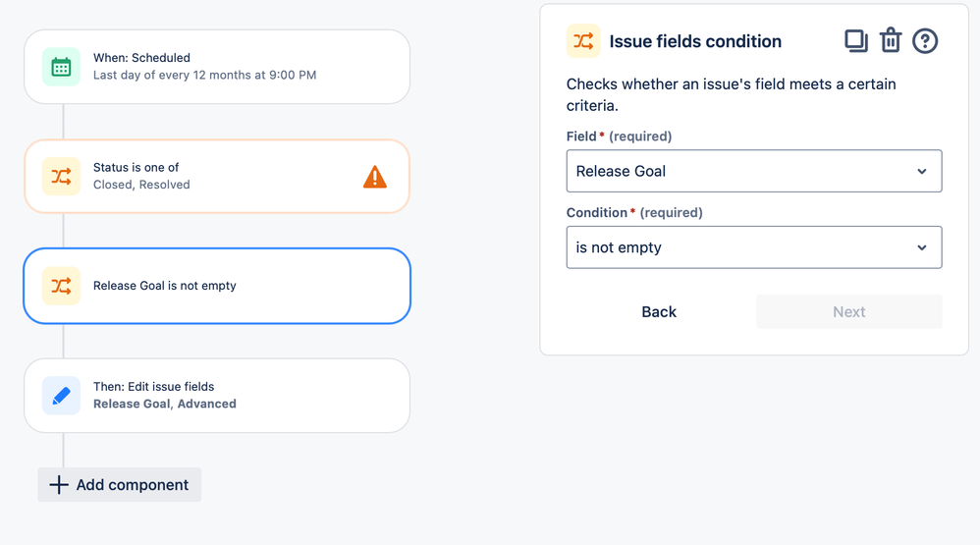Open help for Issue fields condition
The image size is (980, 545).
(925, 41)
